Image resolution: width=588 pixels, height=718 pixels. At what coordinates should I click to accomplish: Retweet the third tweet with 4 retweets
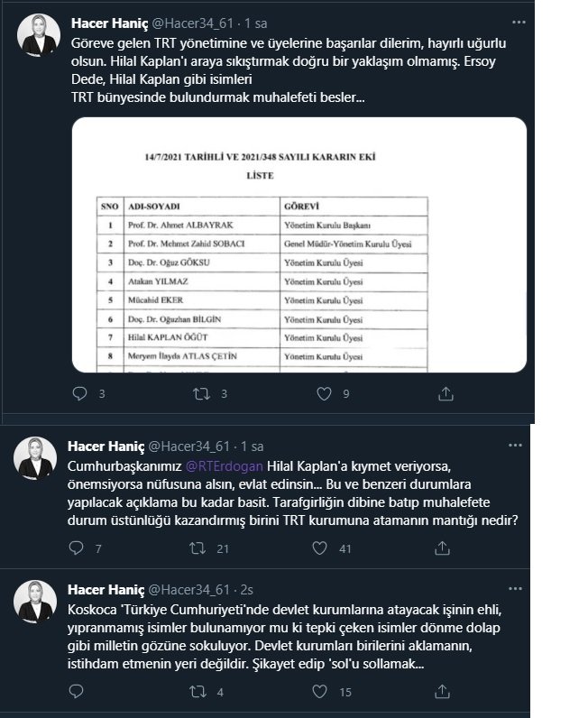(198, 692)
